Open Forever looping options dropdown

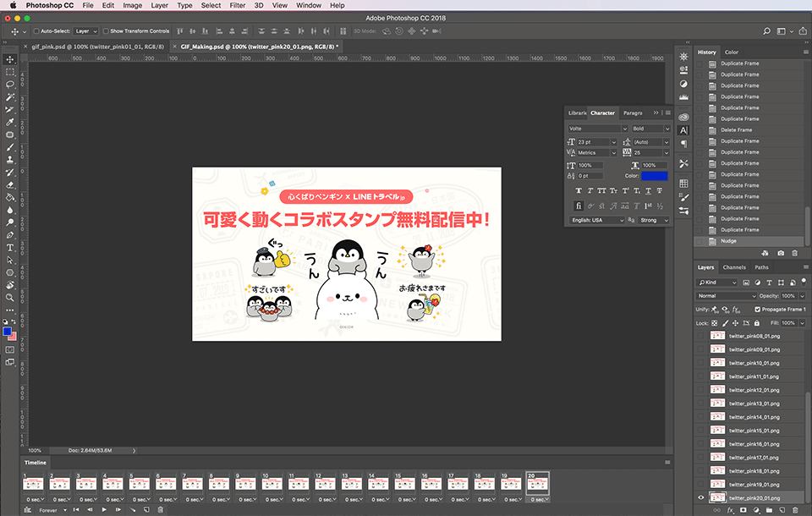coord(52,510)
